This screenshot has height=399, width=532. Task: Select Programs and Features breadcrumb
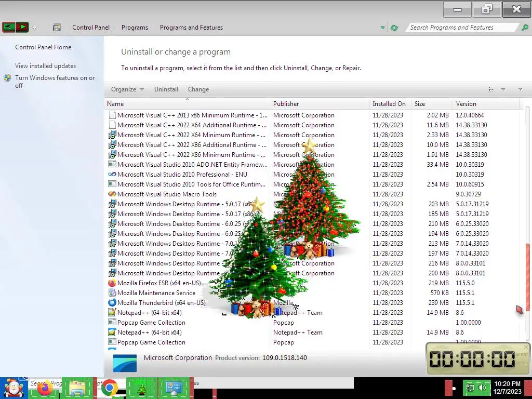coord(191,28)
